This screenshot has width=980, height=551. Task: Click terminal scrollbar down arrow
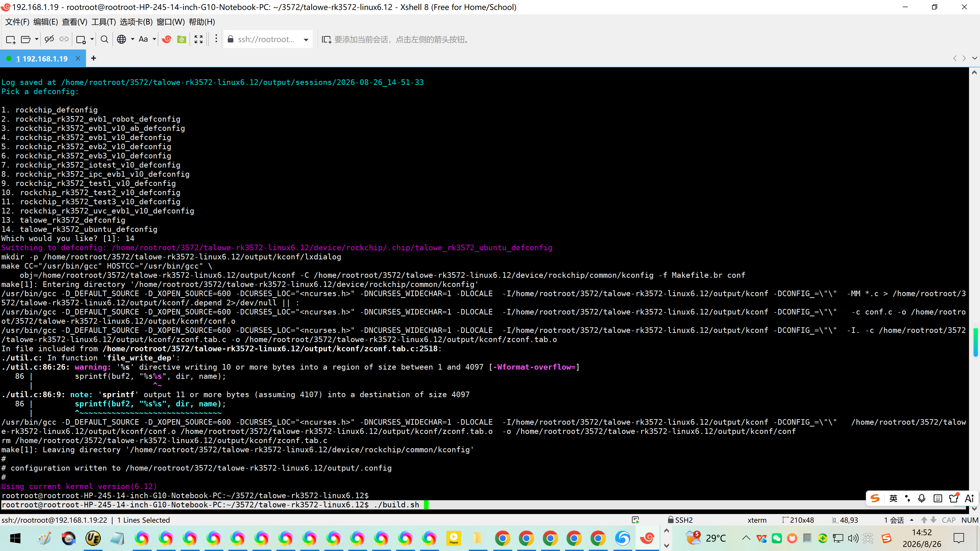point(974,508)
